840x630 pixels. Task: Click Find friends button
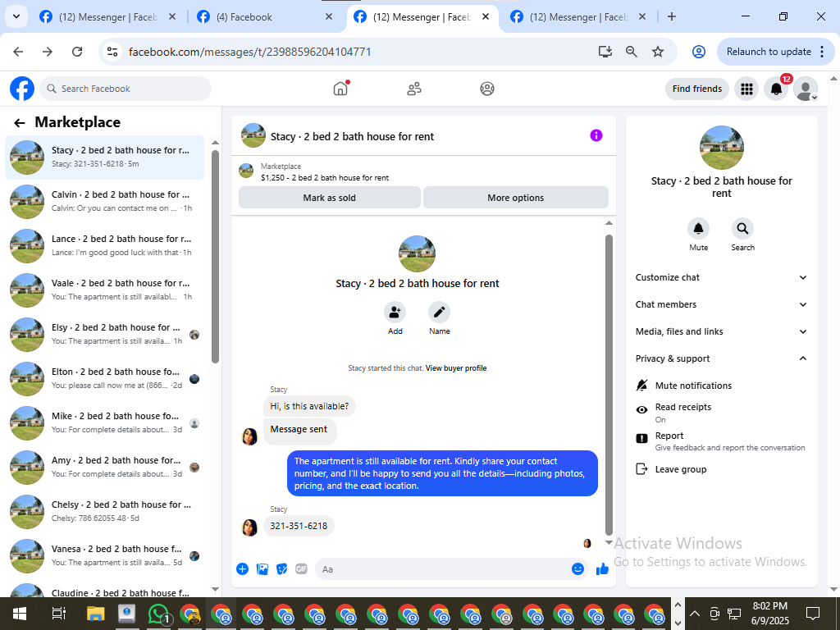[x=697, y=89]
